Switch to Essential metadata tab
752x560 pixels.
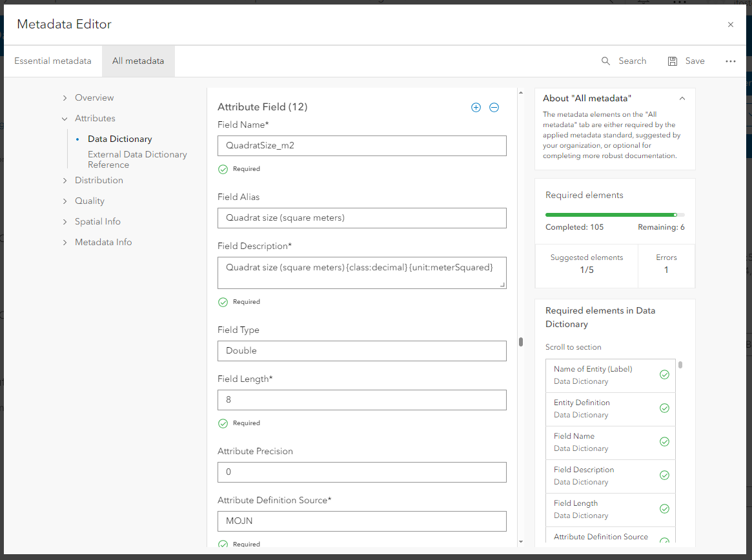click(53, 61)
